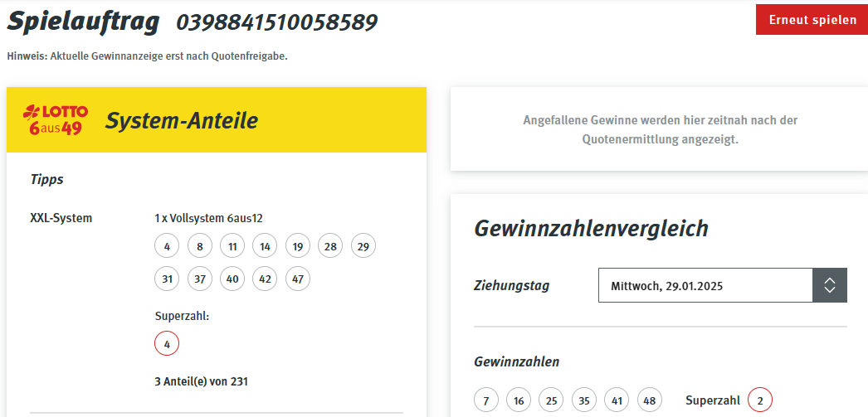Click tip number 19 circle
Viewport: 868px width, 417px height.
[x=298, y=247]
